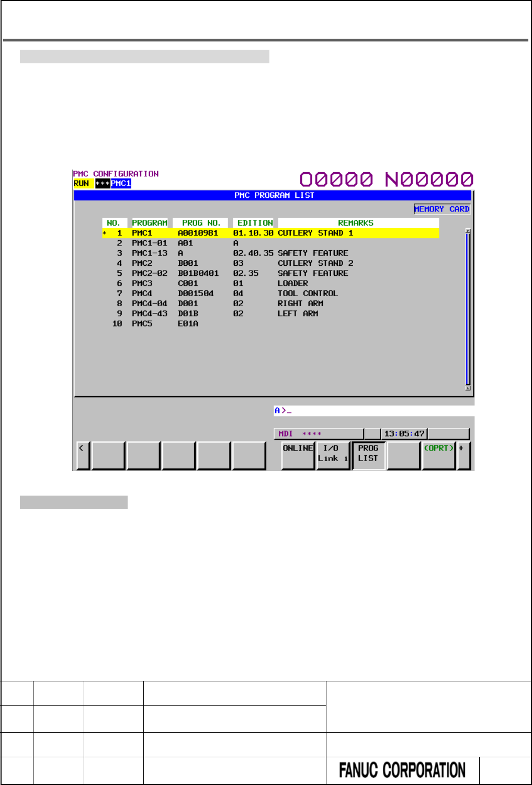Viewport: 532px width, 785px height.
Task: Click the FANUC CORPORATION logo
Action: pyautogui.click(x=402, y=770)
